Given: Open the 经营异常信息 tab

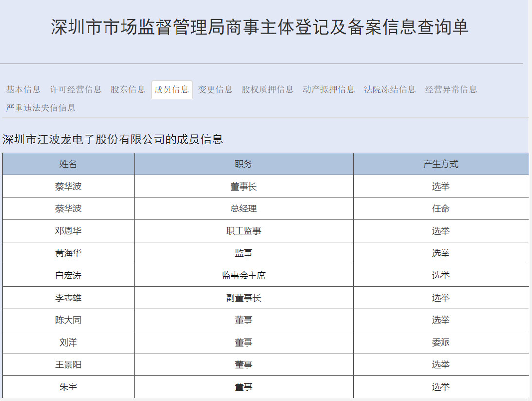Looking at the screenshot, I should (451, 89).
